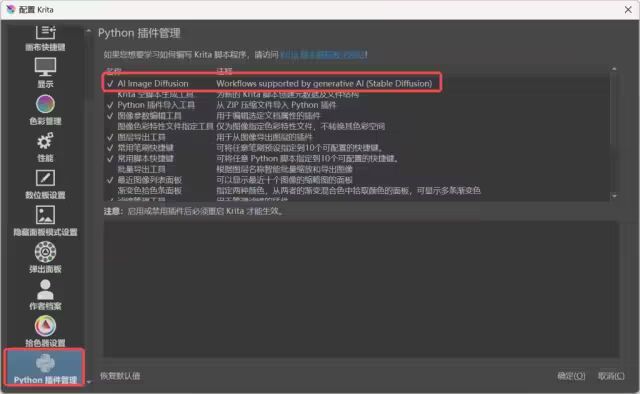The height and width of the screenshot is (394, 640).
Task: Select the Krita 空脚本生成工具 row
Action: point(357,95)
